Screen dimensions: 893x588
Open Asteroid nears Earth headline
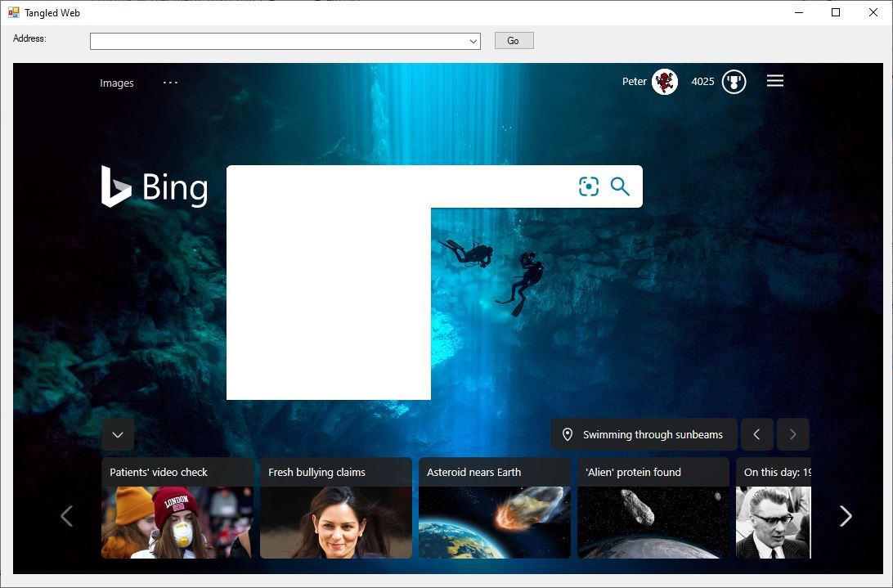click(473, 473)
